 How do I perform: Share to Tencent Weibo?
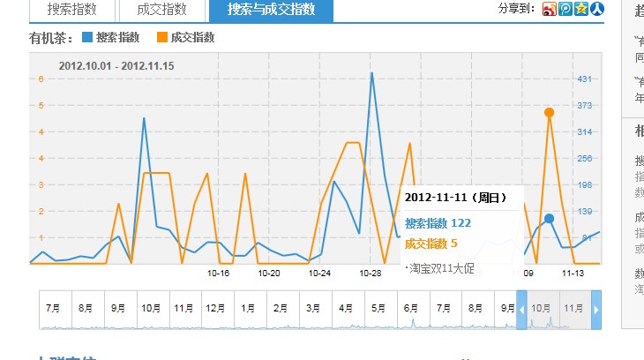(x=565, y=10)
